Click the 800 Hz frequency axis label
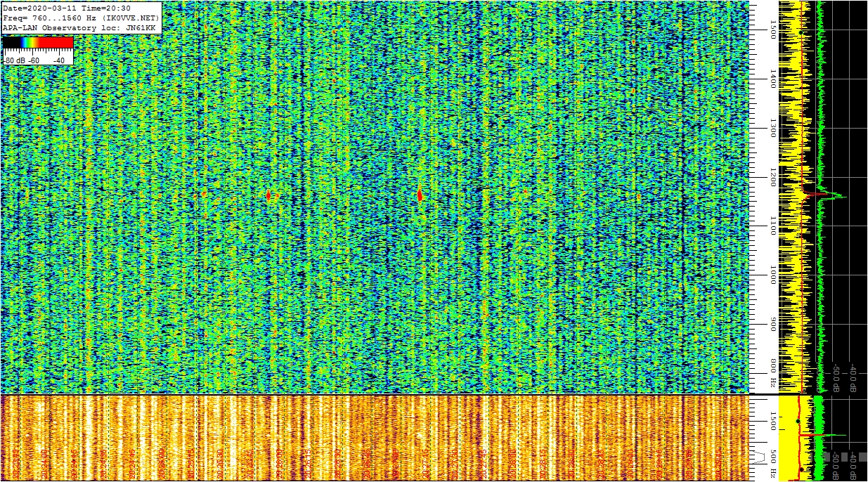 (773, 372)
